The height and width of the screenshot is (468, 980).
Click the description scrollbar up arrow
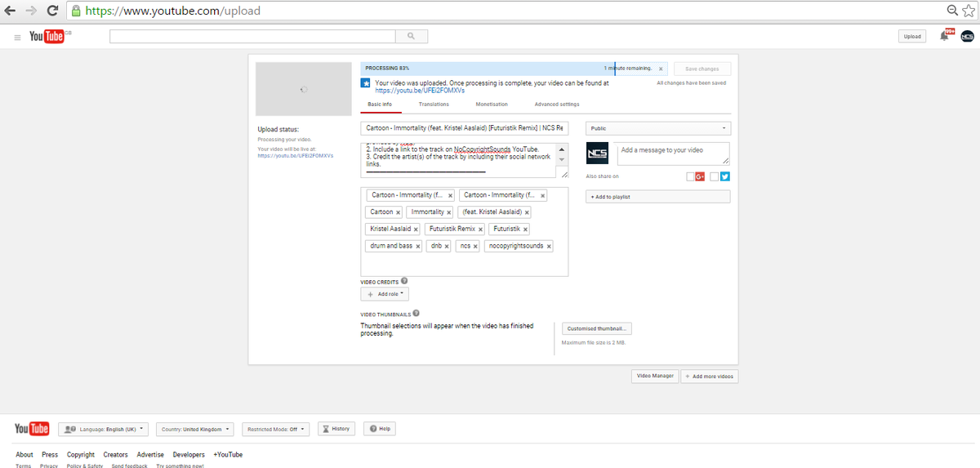tap(562, 149)
